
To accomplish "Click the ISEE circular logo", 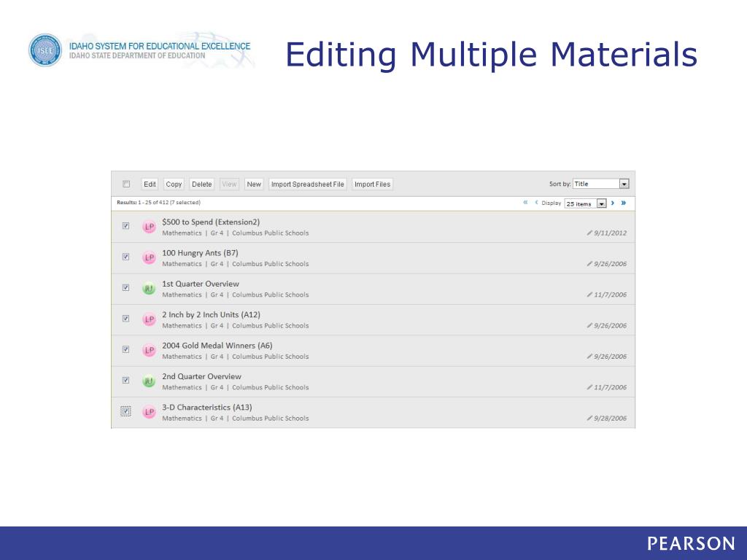I will click(45, 50).
